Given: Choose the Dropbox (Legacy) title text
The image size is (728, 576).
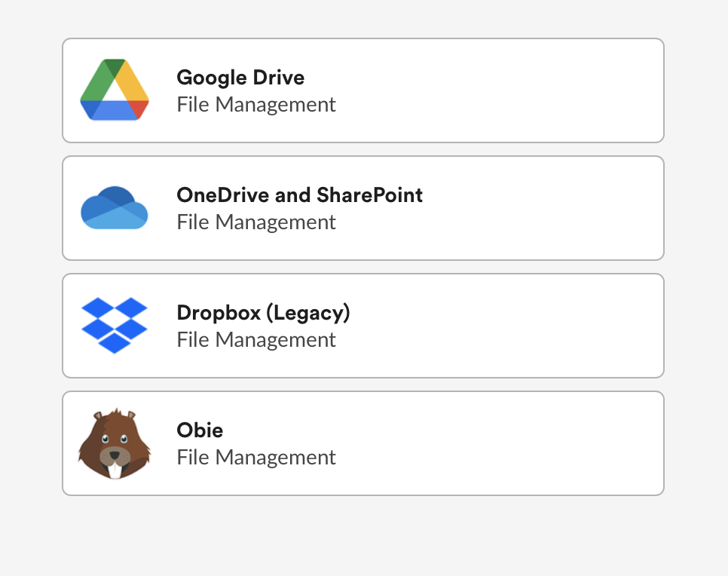Looking at the screenshot, I should pyautogui.click(x=263, y=313).
